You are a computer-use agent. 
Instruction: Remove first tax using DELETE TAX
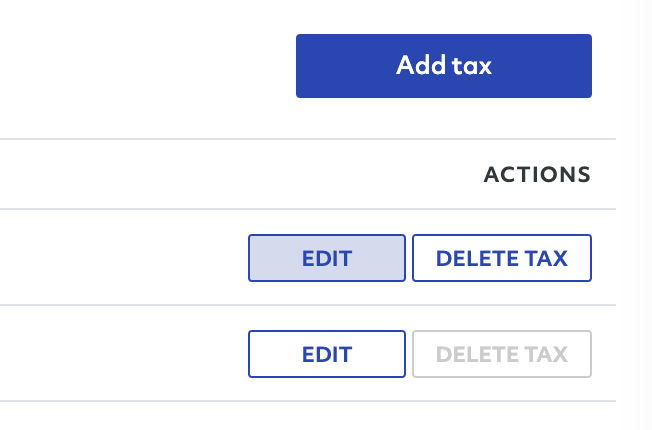point(502,258)
